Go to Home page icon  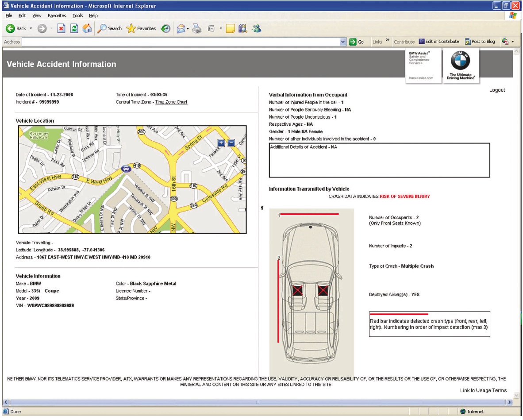point(87,29)
